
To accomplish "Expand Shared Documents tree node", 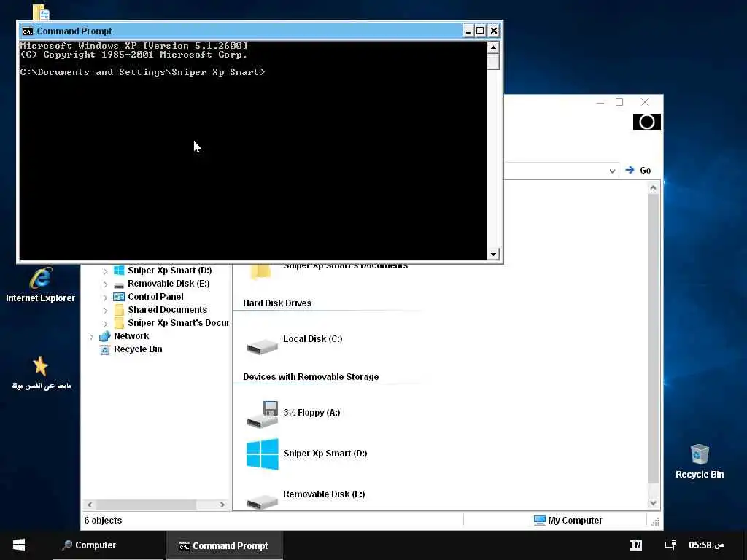I will pyautogui.click(x=105, y=311).
